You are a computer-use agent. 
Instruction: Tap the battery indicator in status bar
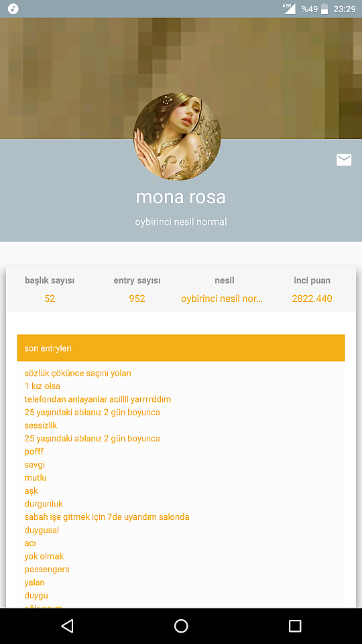(324, 9)
